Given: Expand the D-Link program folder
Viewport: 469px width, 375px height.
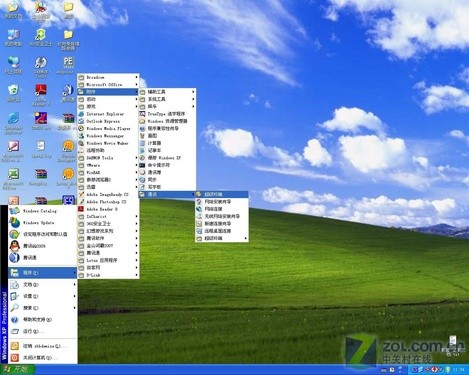Looking at the screenshot, I should (108, 275).
